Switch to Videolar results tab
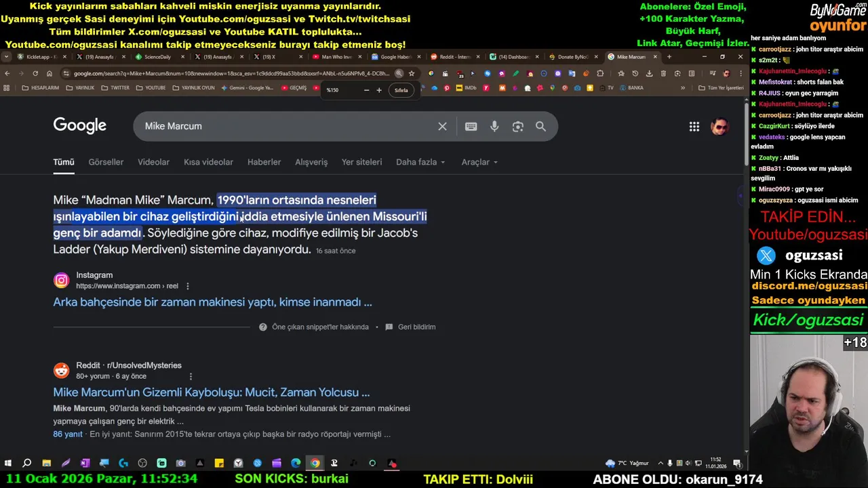This screenshot has width=868, height=488. click(x=153, y=162)
